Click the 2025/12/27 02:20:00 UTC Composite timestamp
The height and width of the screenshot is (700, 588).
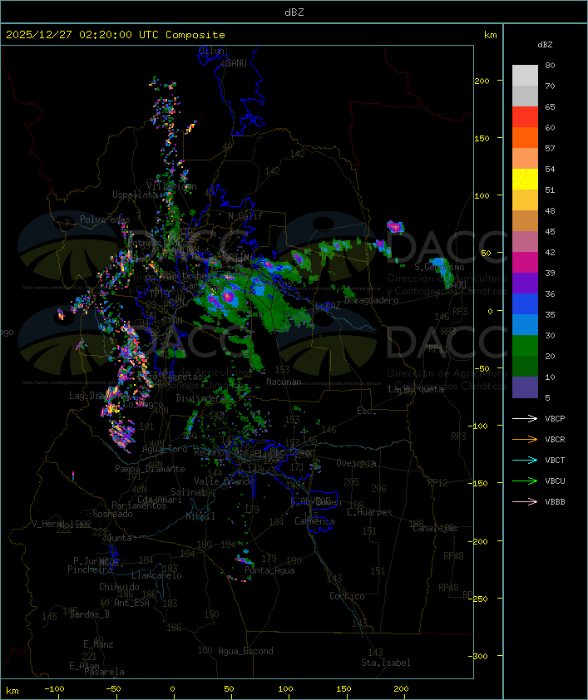pos(116,35)
